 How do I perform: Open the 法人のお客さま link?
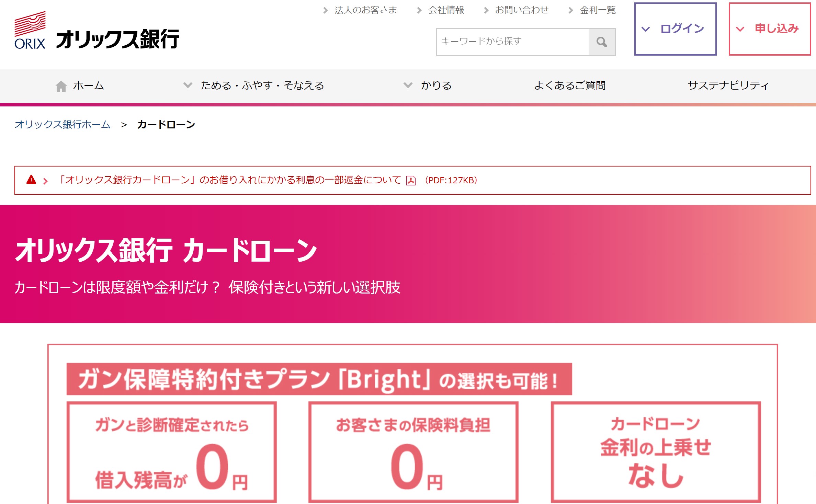pos(365,10)
